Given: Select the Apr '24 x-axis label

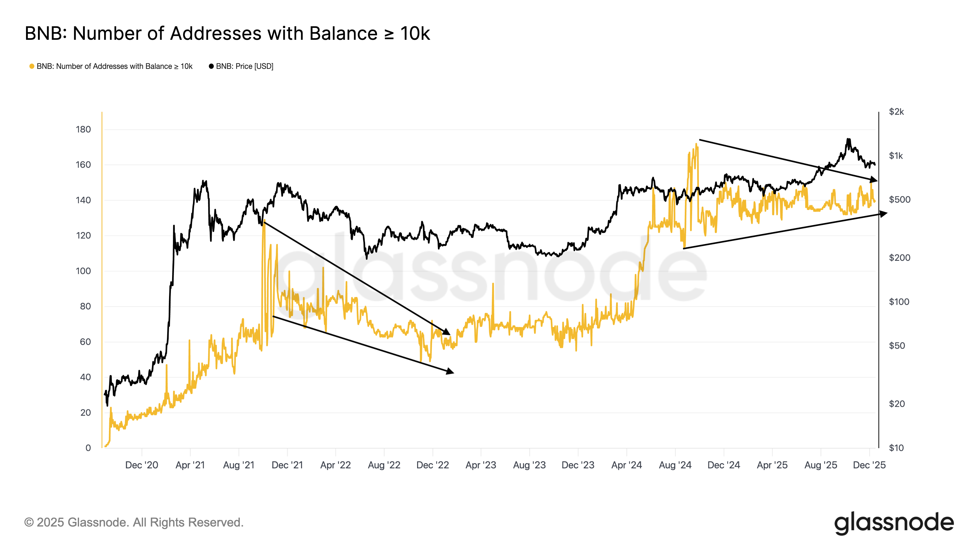Looking at the screenshot, I should [x=626, y=465].
